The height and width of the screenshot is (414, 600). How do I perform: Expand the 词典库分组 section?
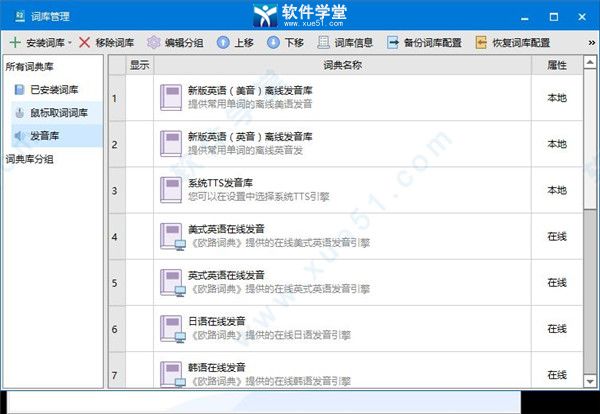(31, 158)
